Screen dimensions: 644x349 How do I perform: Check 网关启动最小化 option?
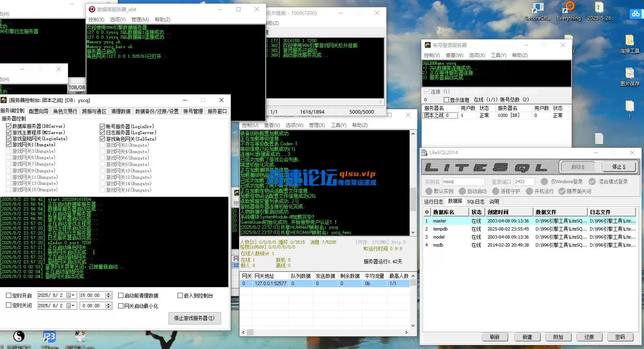coord(121,306)
